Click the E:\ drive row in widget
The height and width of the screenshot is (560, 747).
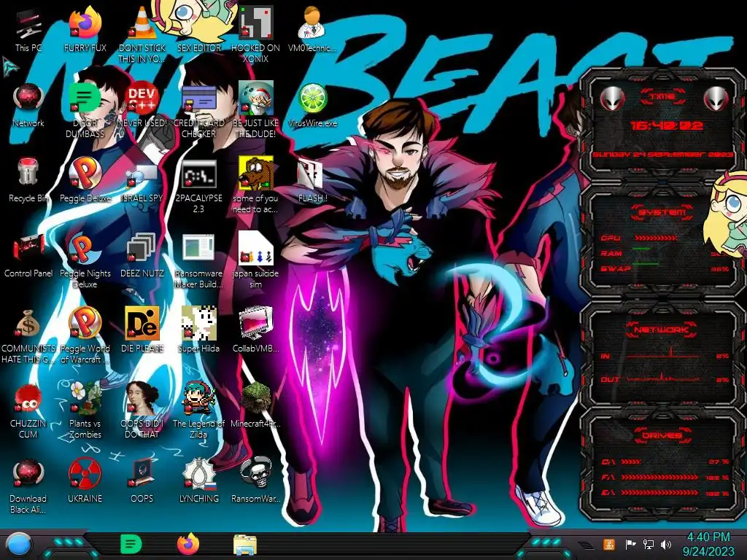click(x=665, y=493)
